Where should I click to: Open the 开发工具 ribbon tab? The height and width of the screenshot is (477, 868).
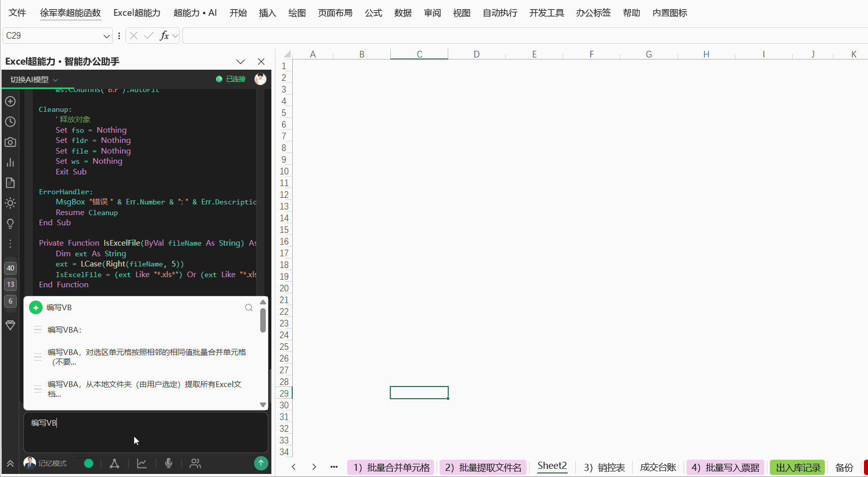click(546, 13)
